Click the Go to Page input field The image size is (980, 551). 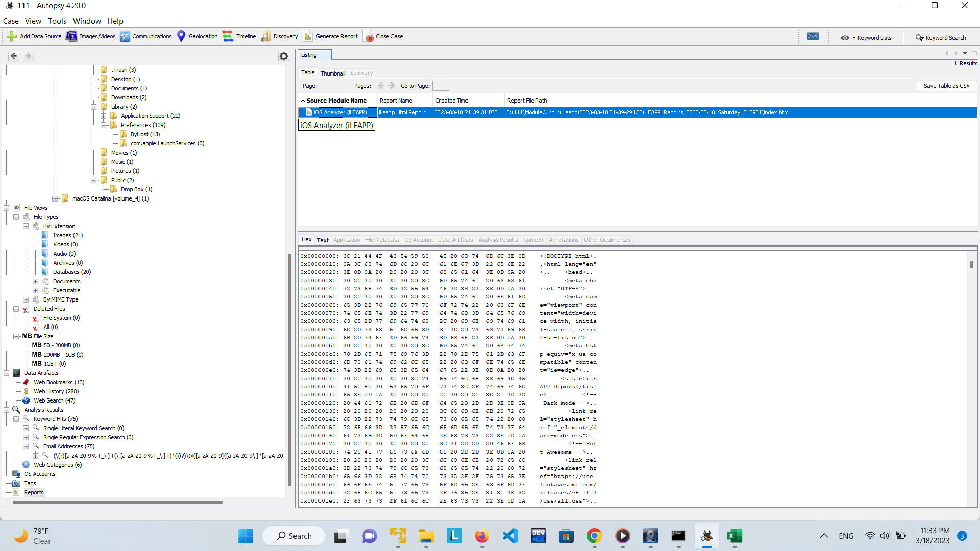[x=440, y=86]
